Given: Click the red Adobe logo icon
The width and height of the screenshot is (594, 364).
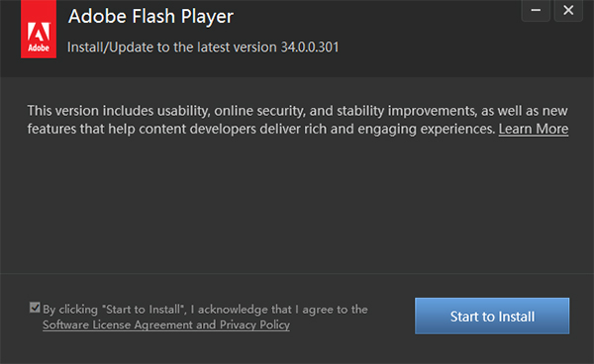Looking at the screenshot, I should pyautogui.click(x=39, y=29).
